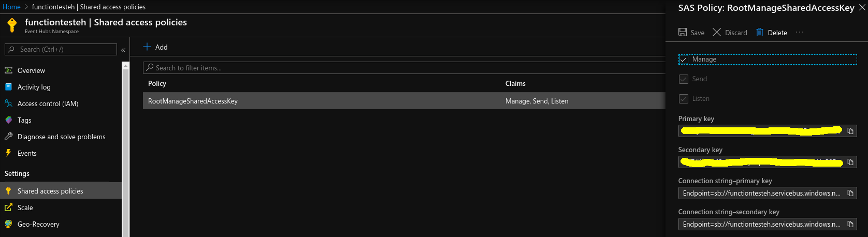Click the sidebar vertical scrollbar
This screenshot has width=868, height=237.
[125, 150]
